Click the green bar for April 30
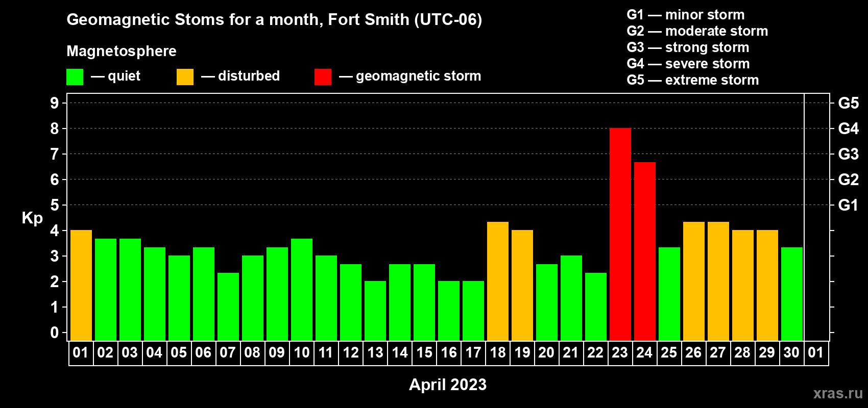The height and width of the screenshot is (408, 868). click(792, 294)
